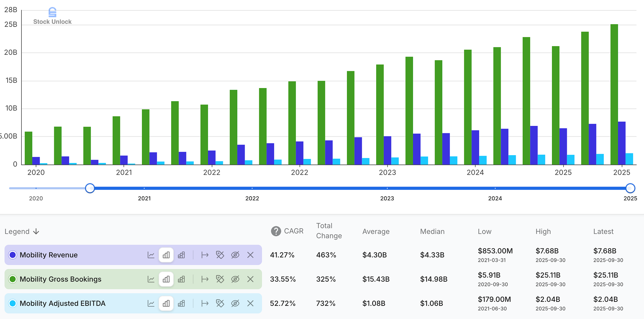Click tag label icon on Mobility Adjusted EBITDA
The image size is (644, 319).
220,303
